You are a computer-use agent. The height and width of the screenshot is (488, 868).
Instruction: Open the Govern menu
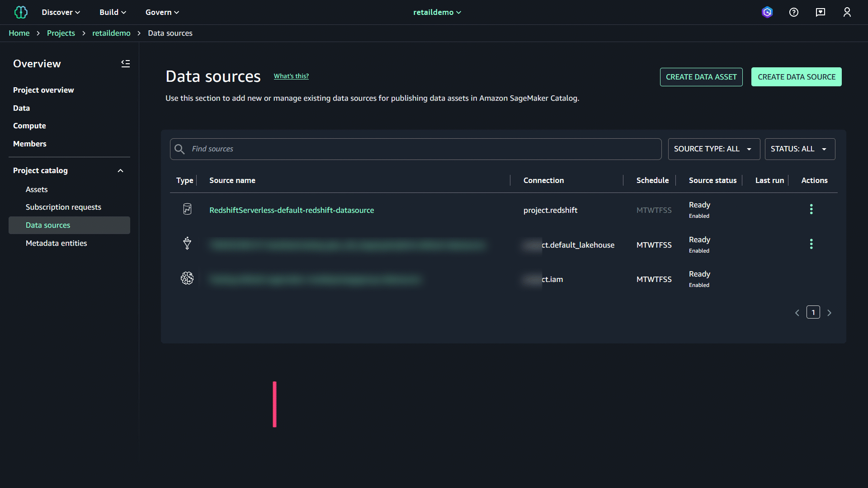[162, 12]
